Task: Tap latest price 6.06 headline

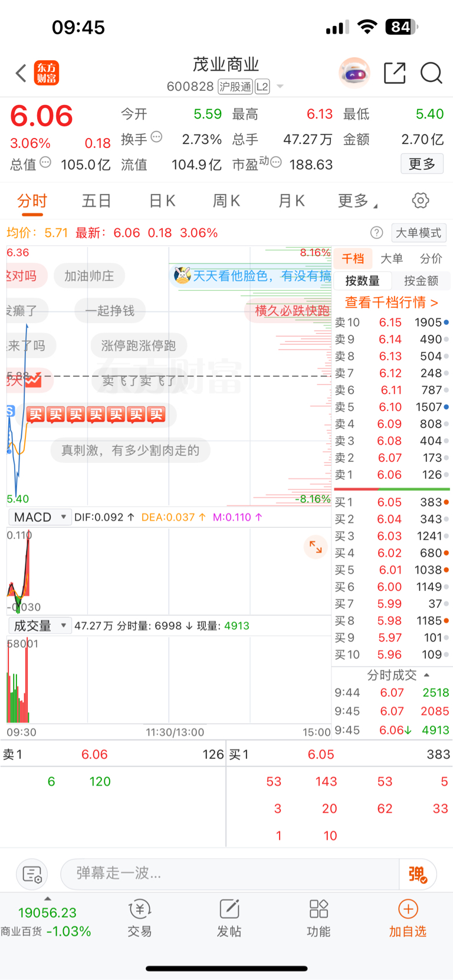Action: pos(42,116)
